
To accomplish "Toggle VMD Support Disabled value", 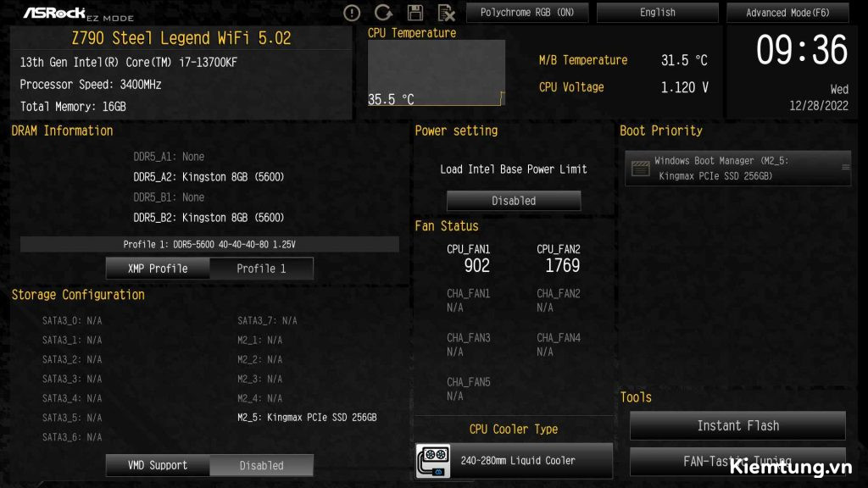I will click(x=261, y=465).
